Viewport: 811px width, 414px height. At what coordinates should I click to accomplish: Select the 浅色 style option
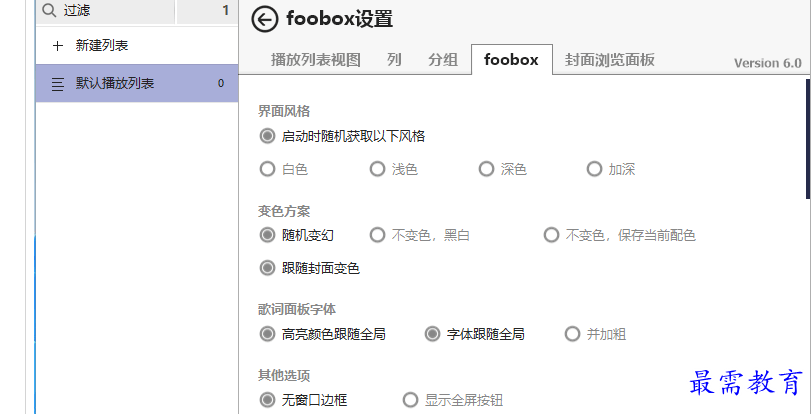pyautogui.click(x=378, y=169)
